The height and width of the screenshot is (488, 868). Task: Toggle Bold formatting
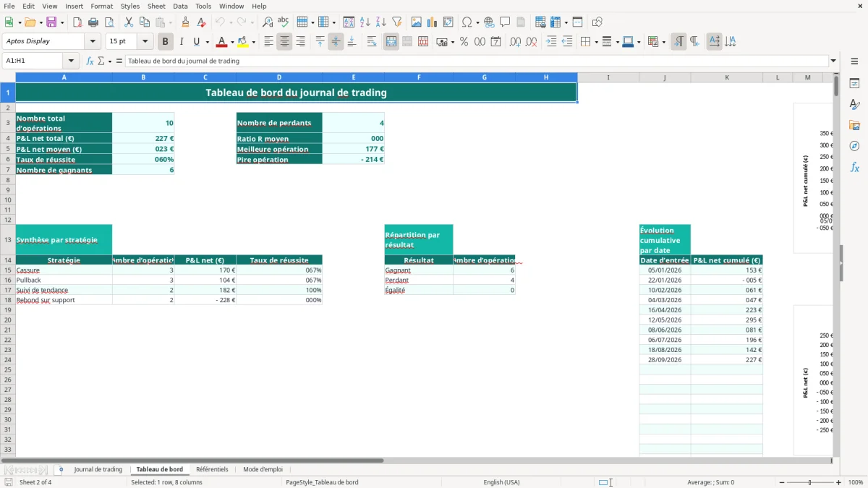point(166,42)
